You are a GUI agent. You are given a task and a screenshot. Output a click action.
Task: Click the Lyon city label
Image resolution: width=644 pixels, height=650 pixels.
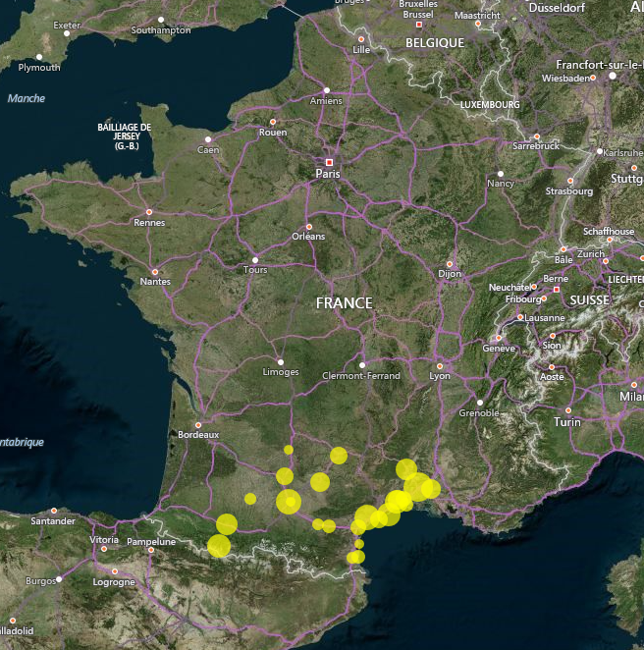(440, 376)
